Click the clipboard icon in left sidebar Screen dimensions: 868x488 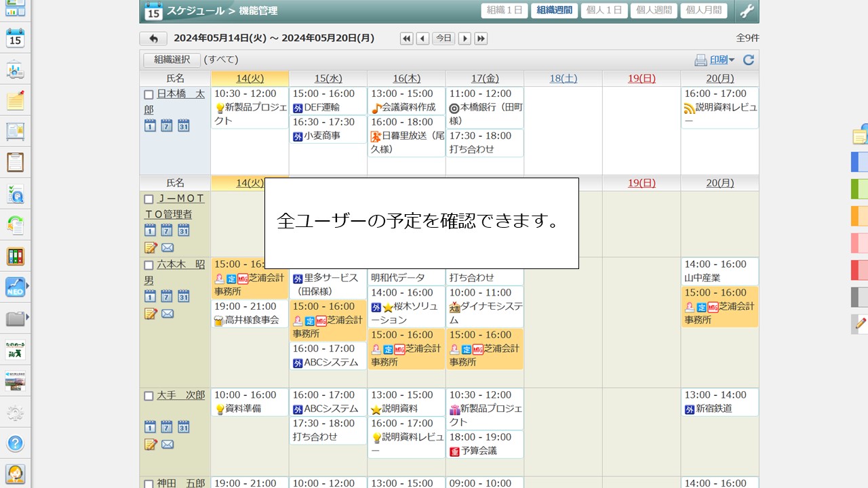(15, 163)
